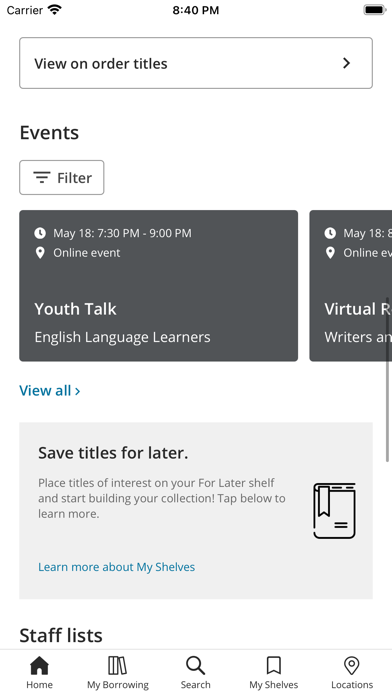The width and height of the screenshot is (392, 696).
Task: Click the clock icon on Youth Talk card
Action: click(x=40, y=233)
